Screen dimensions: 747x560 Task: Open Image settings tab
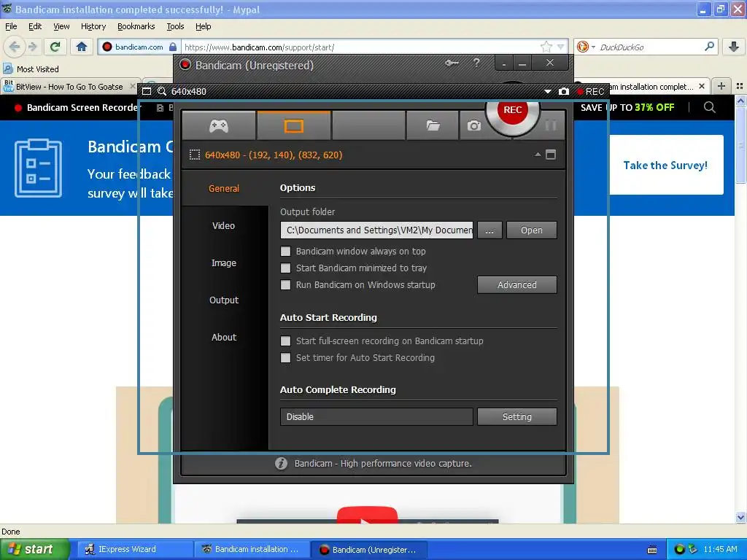[224, 262]
